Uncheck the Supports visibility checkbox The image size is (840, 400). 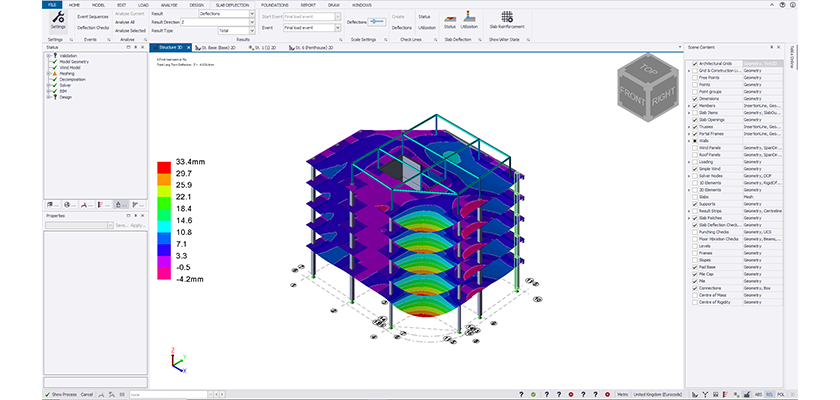[695, 204]
